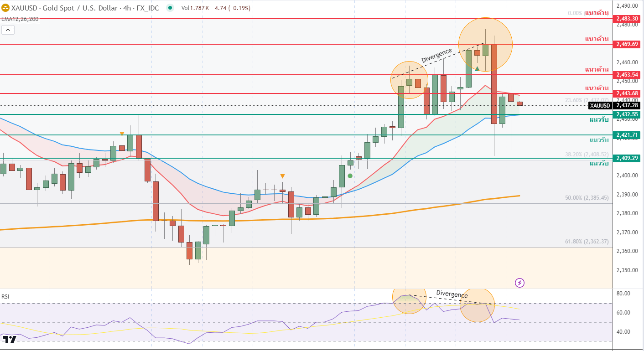The height and width of the screenshot is (351, 644).
Task: Click the 2,409.29 support price label
Action: [x=627, y=158]
